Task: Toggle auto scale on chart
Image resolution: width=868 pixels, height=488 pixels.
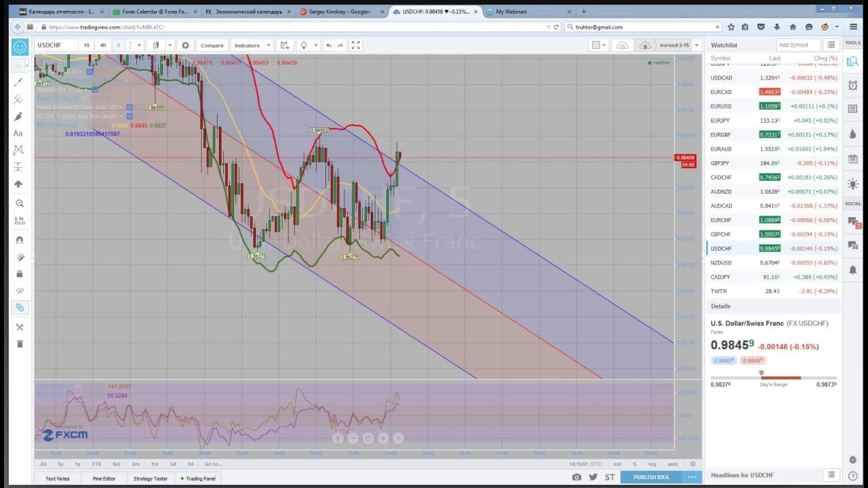Action: click(x=673, y=464)
